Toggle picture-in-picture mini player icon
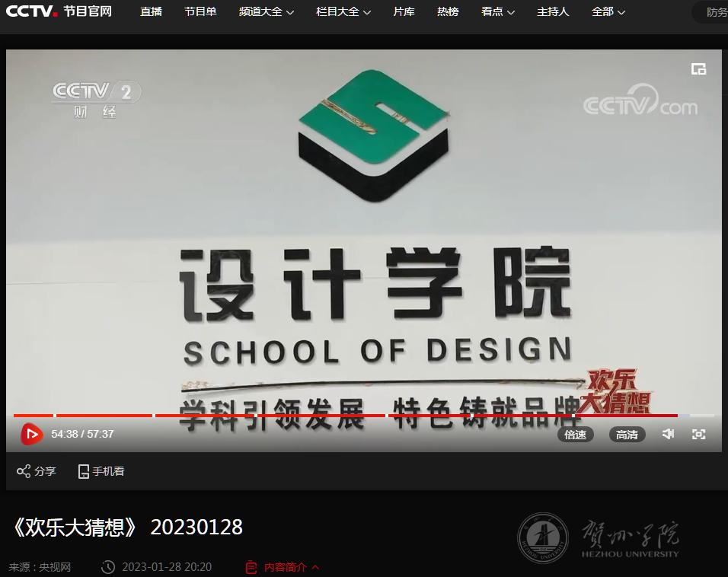728x577 pixels. point(698,69)
